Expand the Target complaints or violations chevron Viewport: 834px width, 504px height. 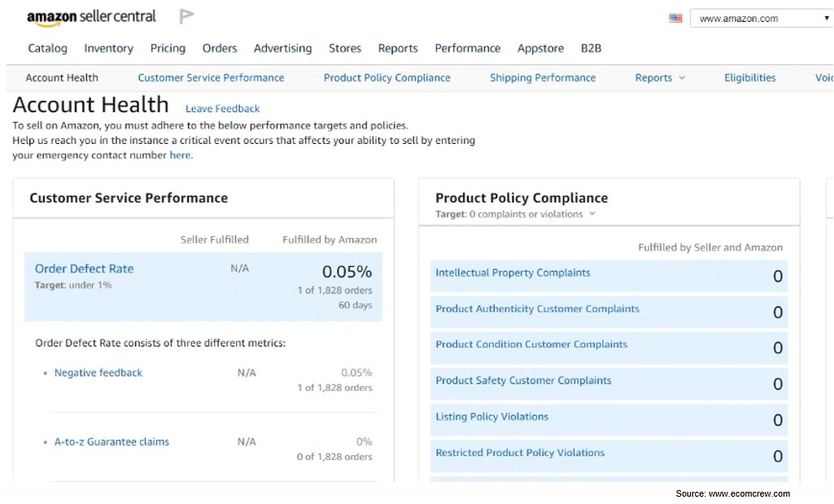(x=592, y=214)
